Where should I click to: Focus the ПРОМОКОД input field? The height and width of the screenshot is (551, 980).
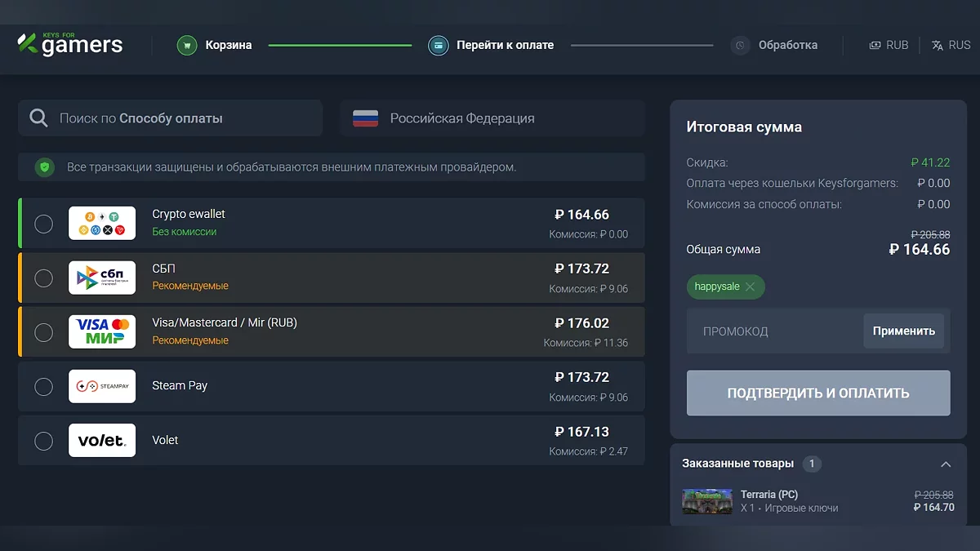tap(773, 331)
